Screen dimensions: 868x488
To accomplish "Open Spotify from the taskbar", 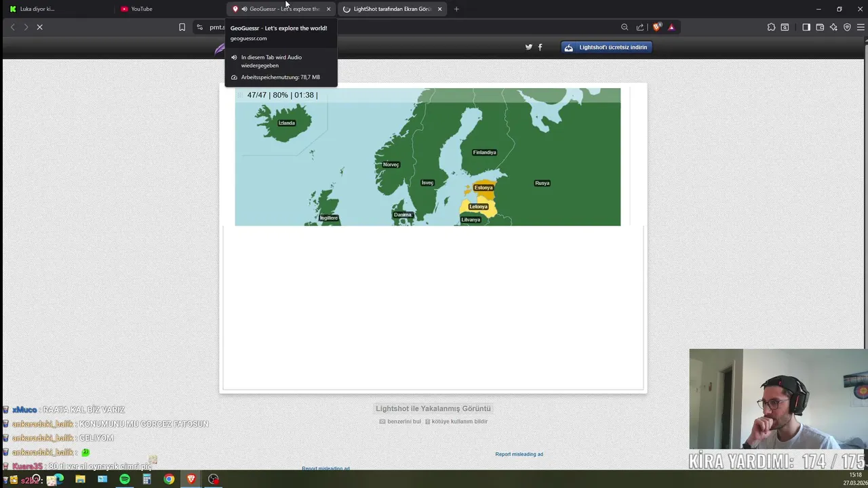I will click(x=125, y=479).
